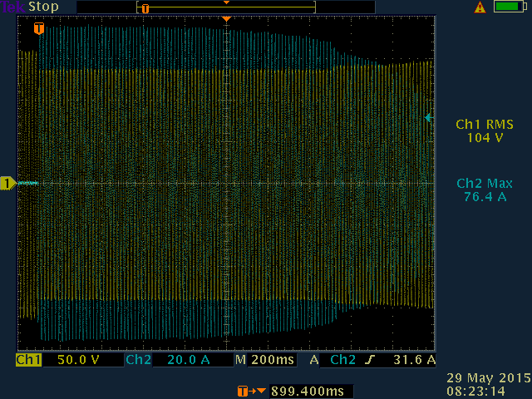
Task: Click the Stop acquisition status label
Action: [43, 7]
